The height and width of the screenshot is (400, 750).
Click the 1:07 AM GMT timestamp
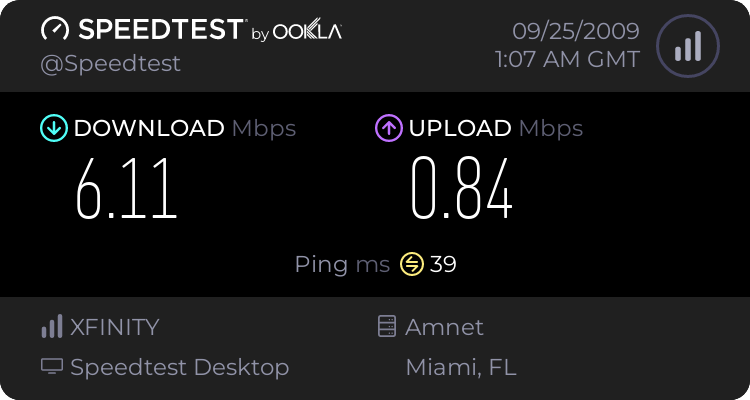click(567, 60)
